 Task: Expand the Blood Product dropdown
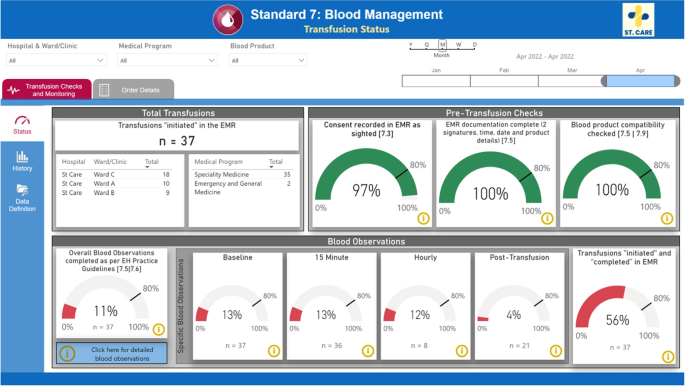pyautogui.click(x=268, y=60)
